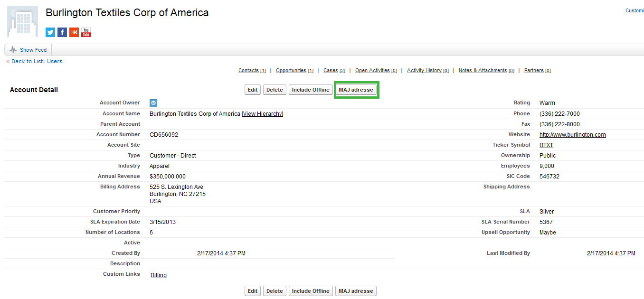Click the bottom Edit button
Image resolution: width=644 pixels, height=299 pixels.
point(253,291)
